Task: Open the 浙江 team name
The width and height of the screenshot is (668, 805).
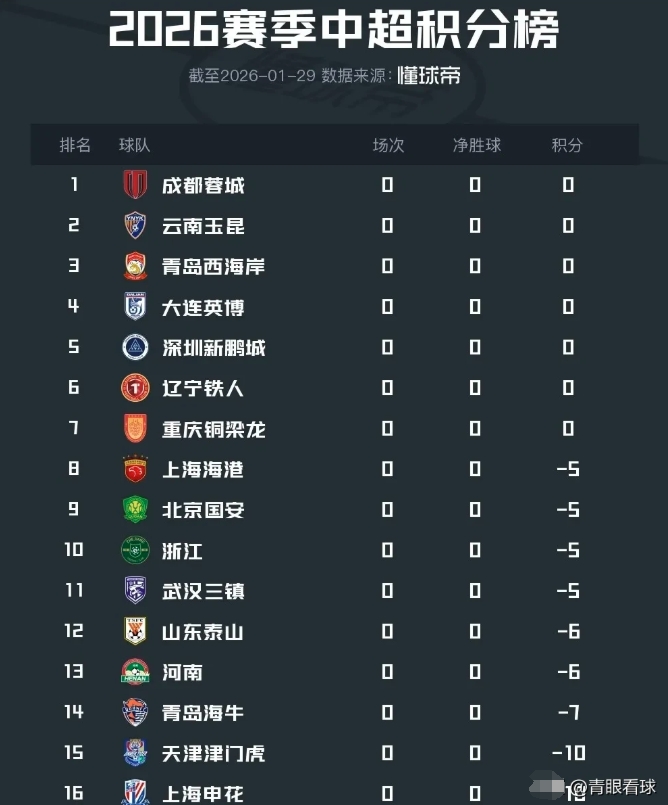Action: pyautogui.click(x=182, y=551)
